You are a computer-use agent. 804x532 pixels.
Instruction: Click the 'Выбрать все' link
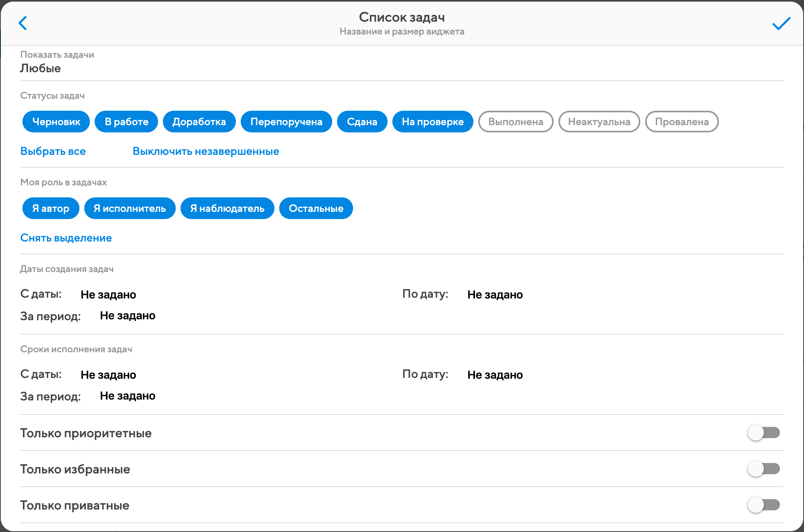(x=53, y=151)
